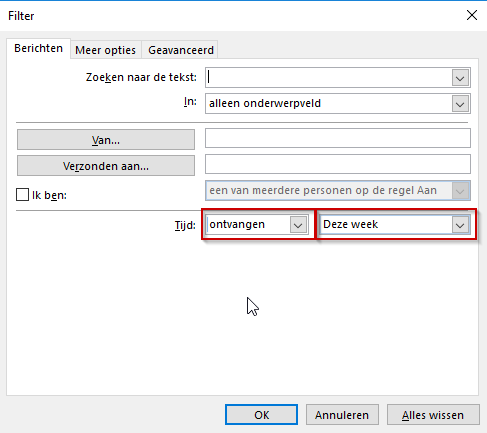Image resolution: width=487 pixels, height=433 pixels.
Task: Confirm the filter with OK
Action: [261, 415]
